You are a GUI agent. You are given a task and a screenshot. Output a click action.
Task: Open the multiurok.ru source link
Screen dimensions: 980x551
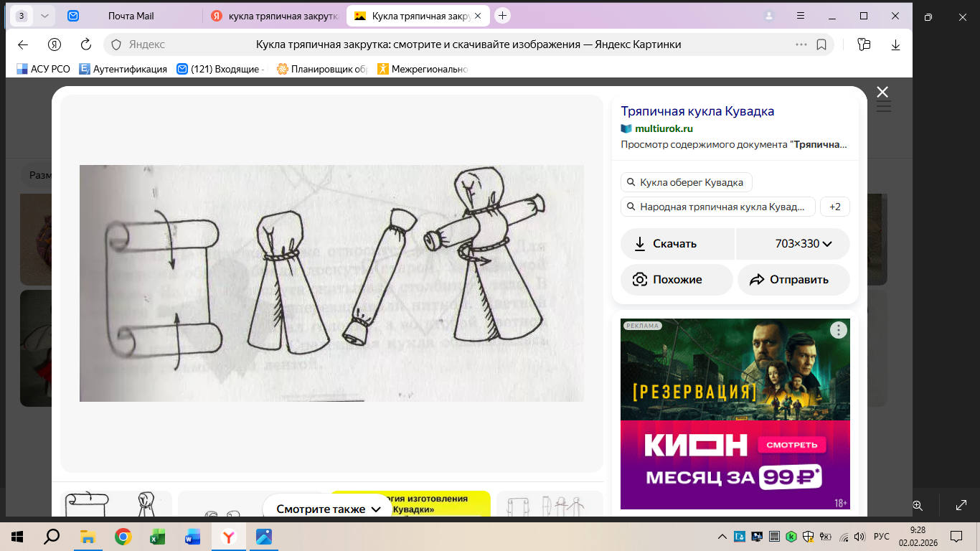(664, 129)
